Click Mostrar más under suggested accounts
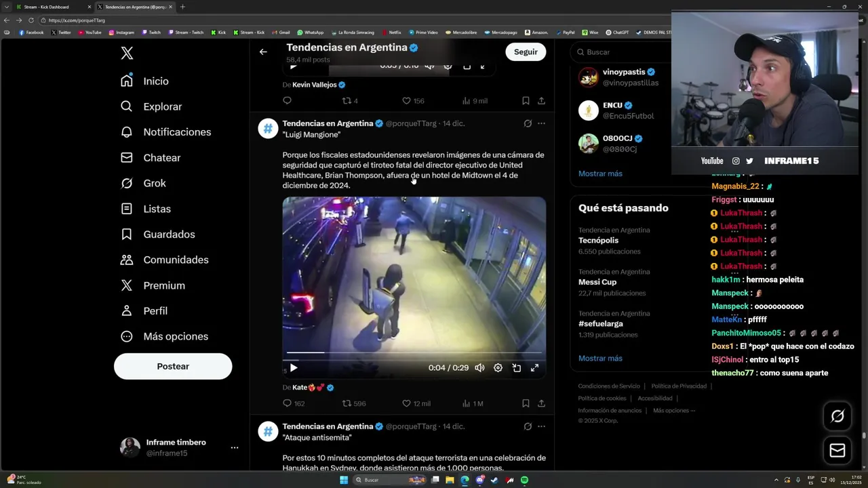The width and height of the screenshot is (868, 488). (x=600, y=174)
